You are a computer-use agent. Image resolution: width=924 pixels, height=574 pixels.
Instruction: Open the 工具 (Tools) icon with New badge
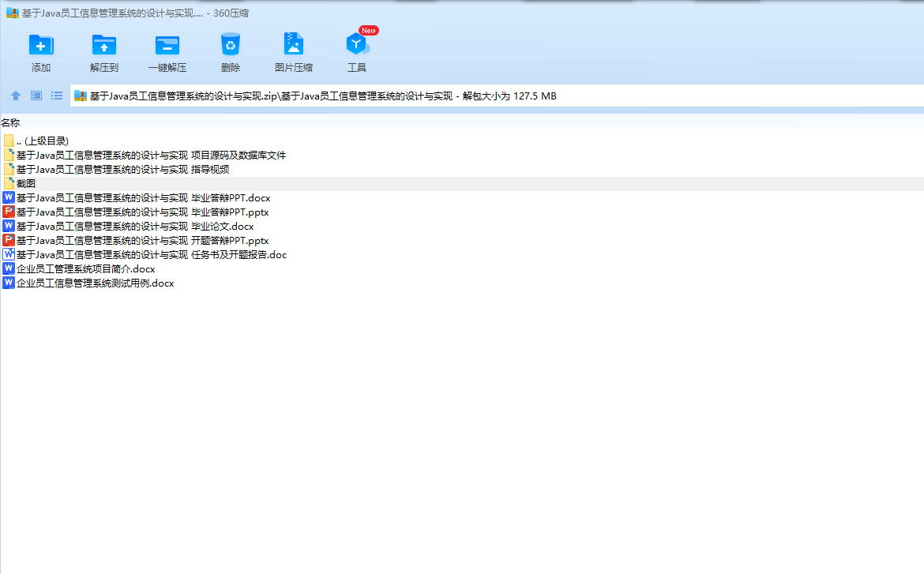(357, 43)
